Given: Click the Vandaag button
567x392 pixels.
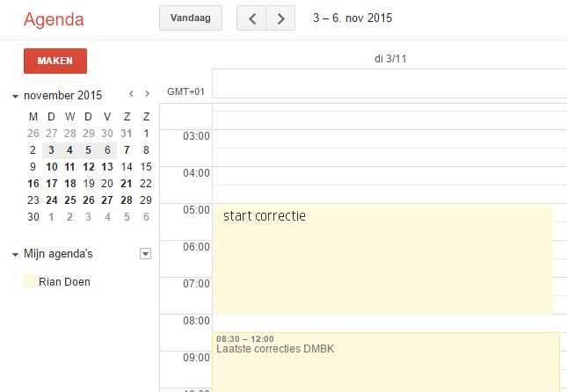Looking at the screenshot, I should [x=190, y=18].
